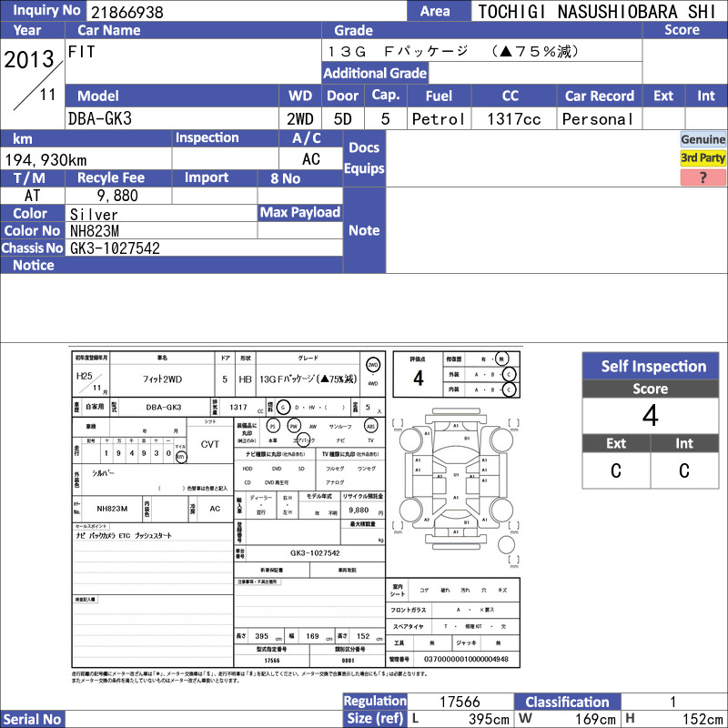Click the Note header label
Viewport: 728px width, 728px height.
[364, 230]
